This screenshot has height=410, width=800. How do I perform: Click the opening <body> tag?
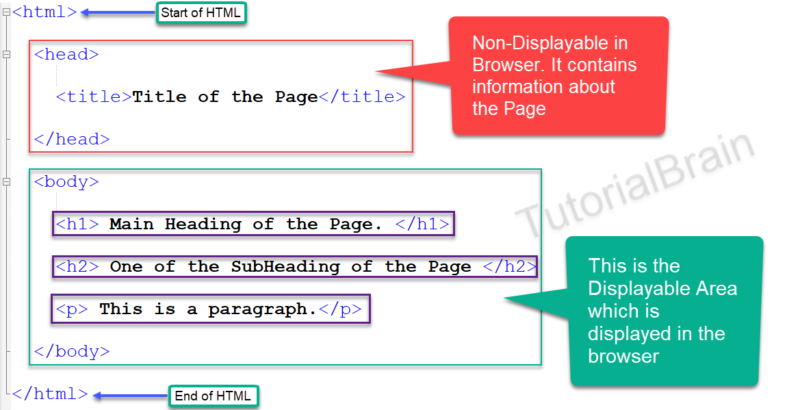(66, 182)
